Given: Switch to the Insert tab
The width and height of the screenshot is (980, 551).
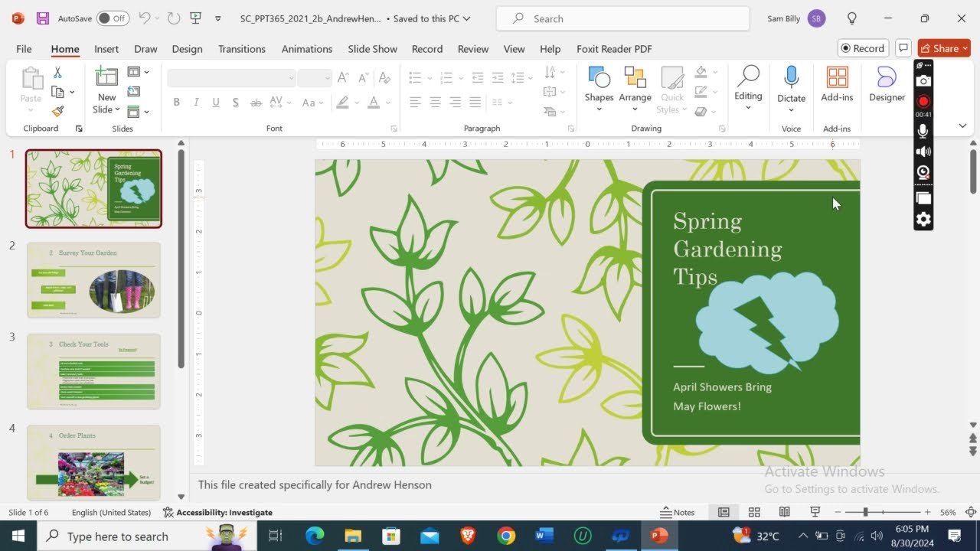Looking at the screenshot, I should [106, 49].
